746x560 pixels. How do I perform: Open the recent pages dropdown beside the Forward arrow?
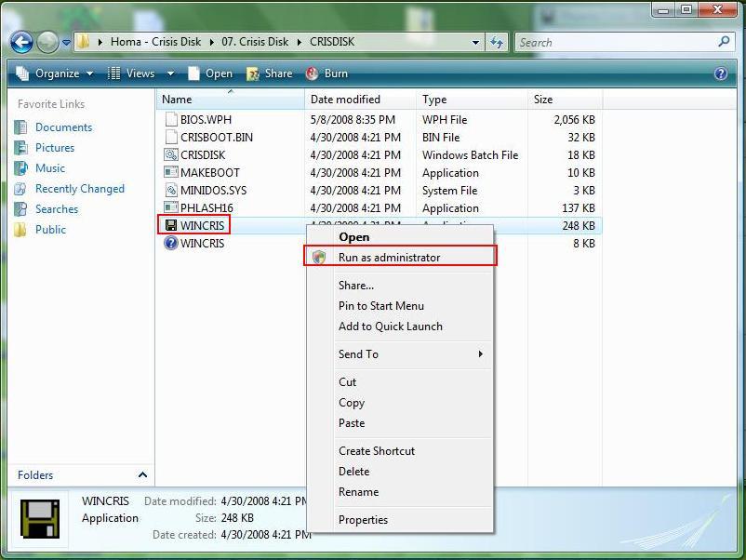(x=66, y=43)
